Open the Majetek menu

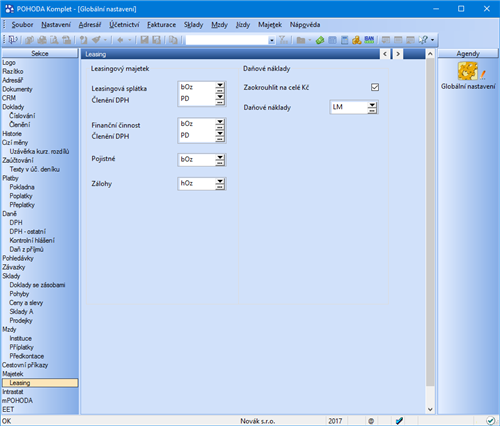tap(270, 25)
